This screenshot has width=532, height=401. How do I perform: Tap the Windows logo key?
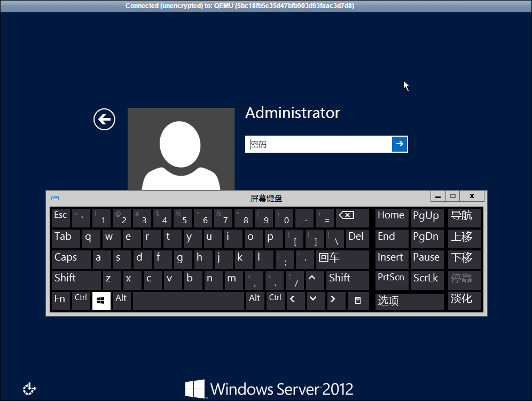click(x=101, y=301)
